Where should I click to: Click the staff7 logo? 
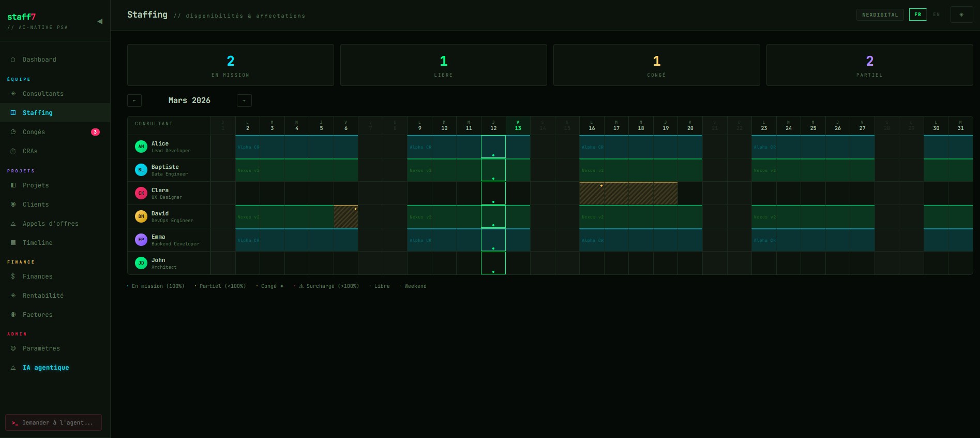pyautogui.click(x=22, y=17)
